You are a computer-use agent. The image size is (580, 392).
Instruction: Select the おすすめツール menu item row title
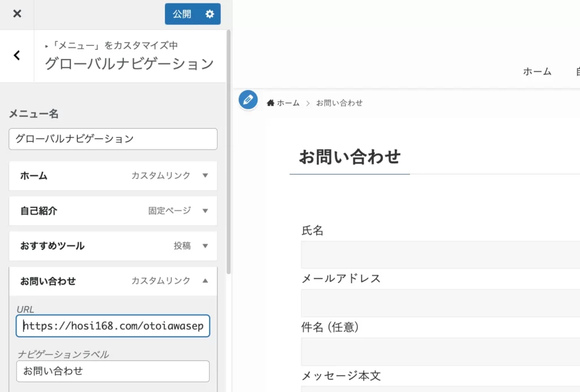tap(52, 246)
